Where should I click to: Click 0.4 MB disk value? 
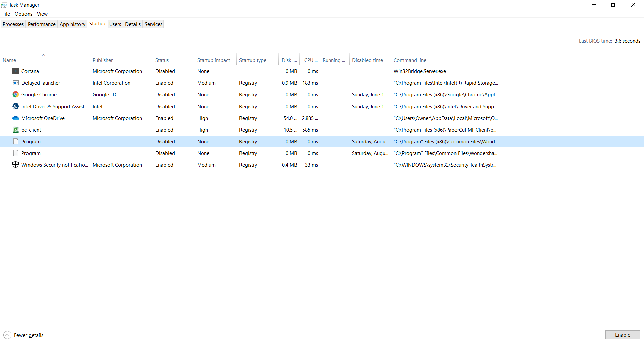click(289, 165)
